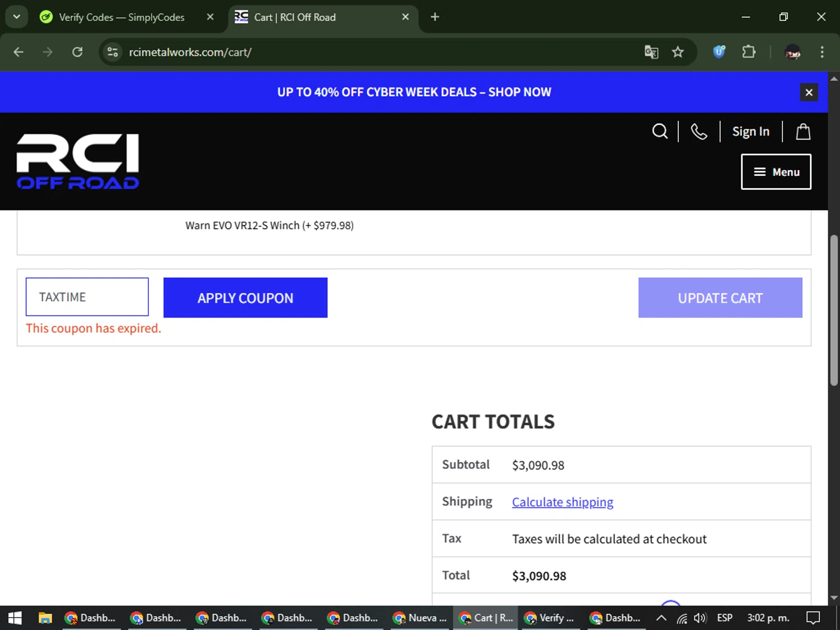Select the Cart | R... taskbar window

click(485, 618)
